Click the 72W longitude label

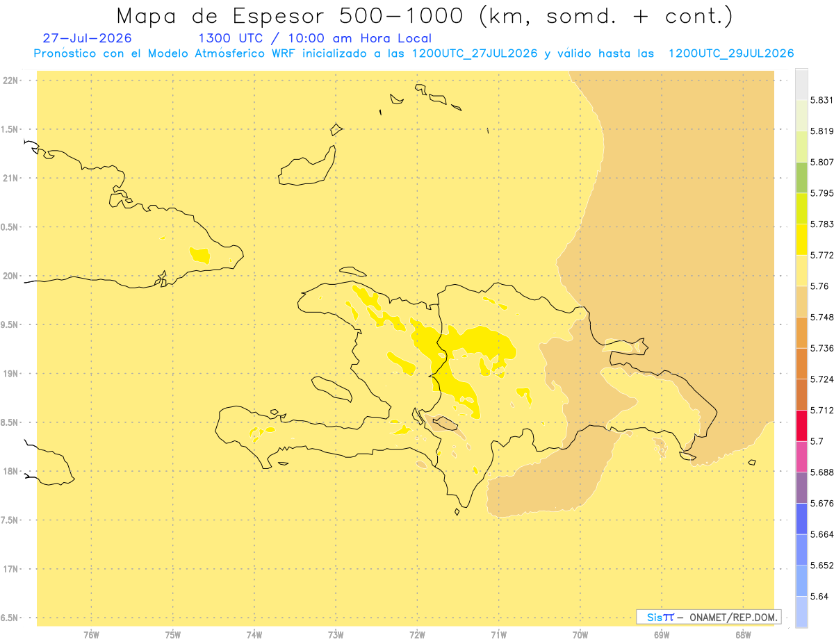tap(417, 635)
